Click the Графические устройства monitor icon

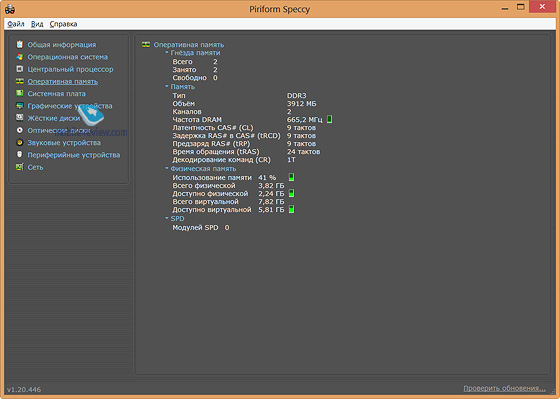click(20, 106)
